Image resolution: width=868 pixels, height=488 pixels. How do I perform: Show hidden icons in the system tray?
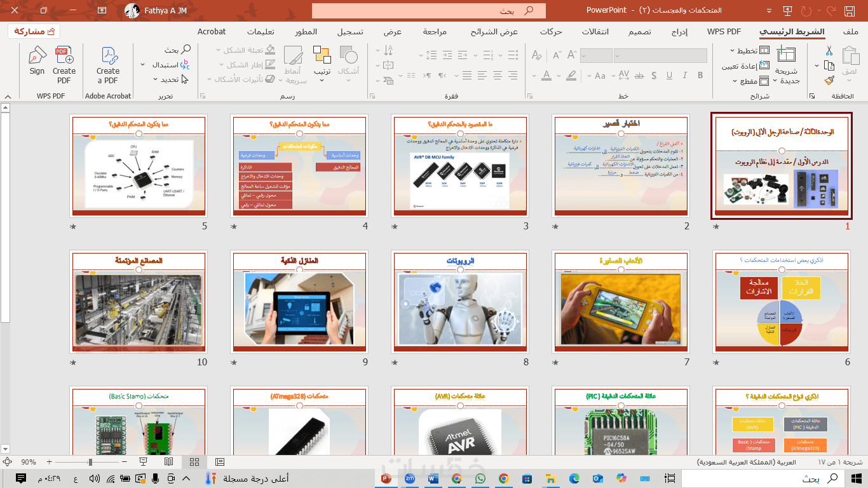[187, 478]
